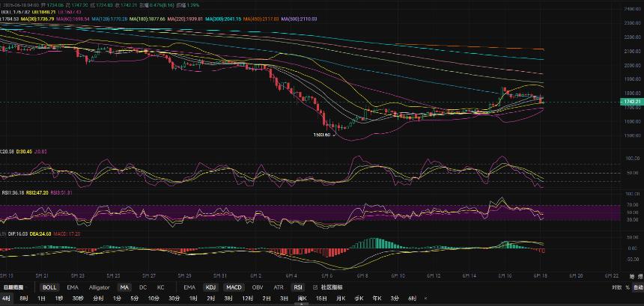Screen dimensions: 644x306
Task: Enable the EMA sub-indicator beside KDJ
Action: coord(189,287)
